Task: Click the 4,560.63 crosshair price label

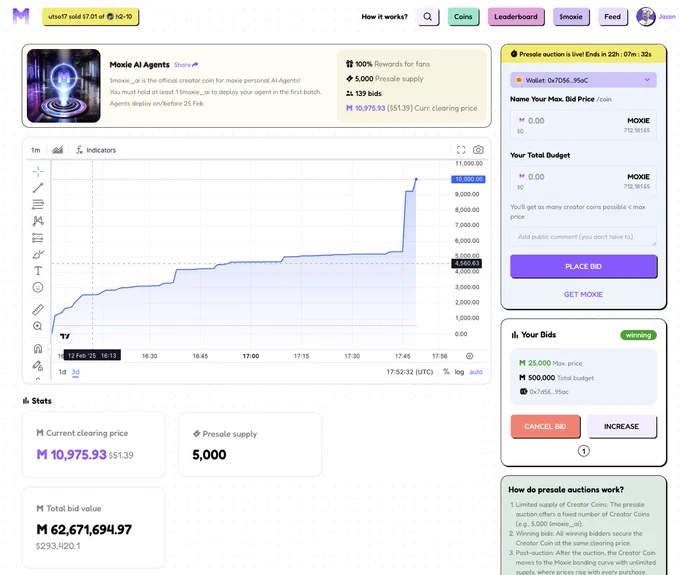Action: tap(467, 263)
